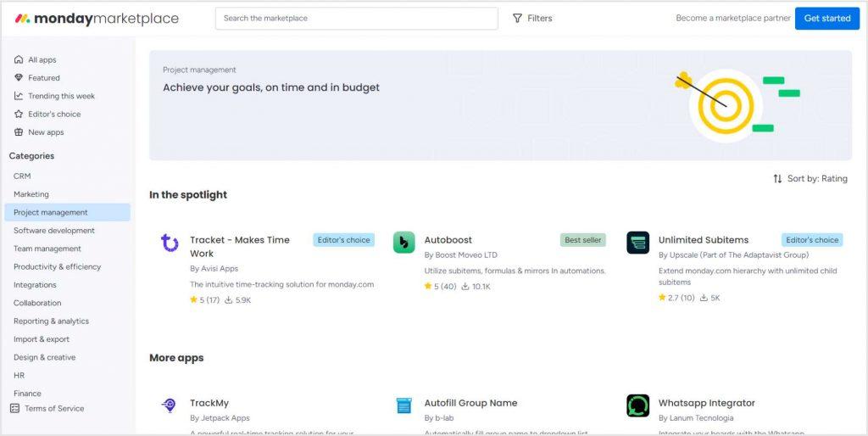Viewport: 868px width, 436px height.
Task: Open the Software development category
Action: click(x=54, y=231)
